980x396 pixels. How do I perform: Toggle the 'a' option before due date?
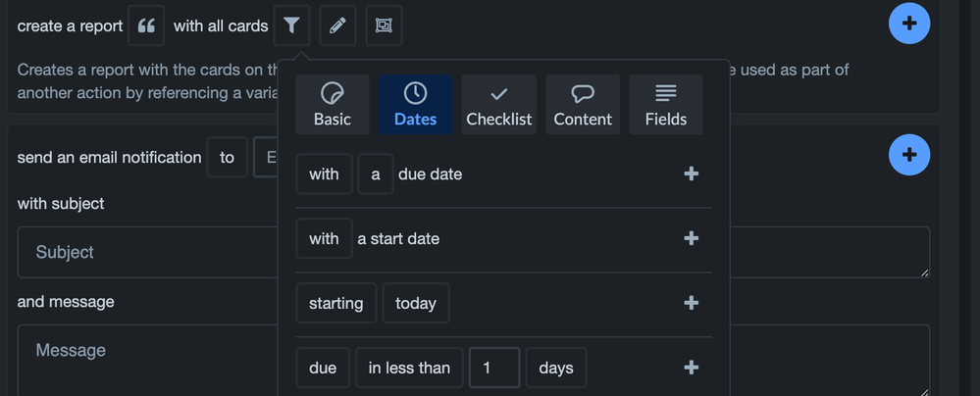tap(376, 174)
